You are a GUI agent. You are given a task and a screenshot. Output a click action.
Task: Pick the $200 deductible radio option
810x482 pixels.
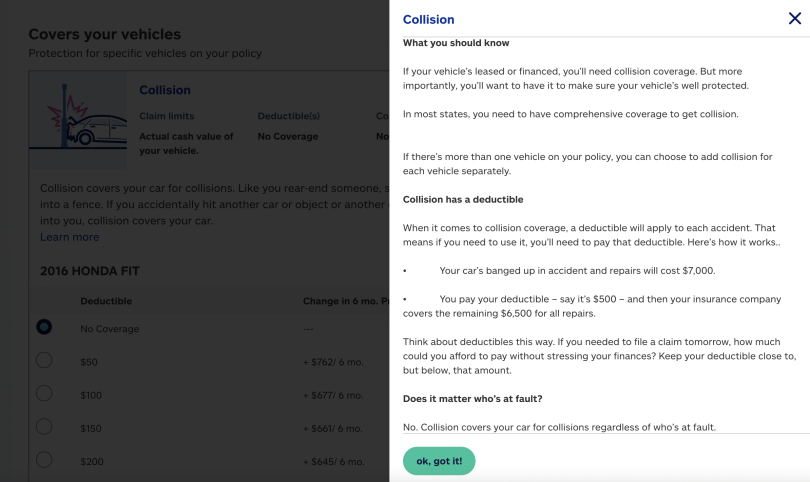click(44, 459)
